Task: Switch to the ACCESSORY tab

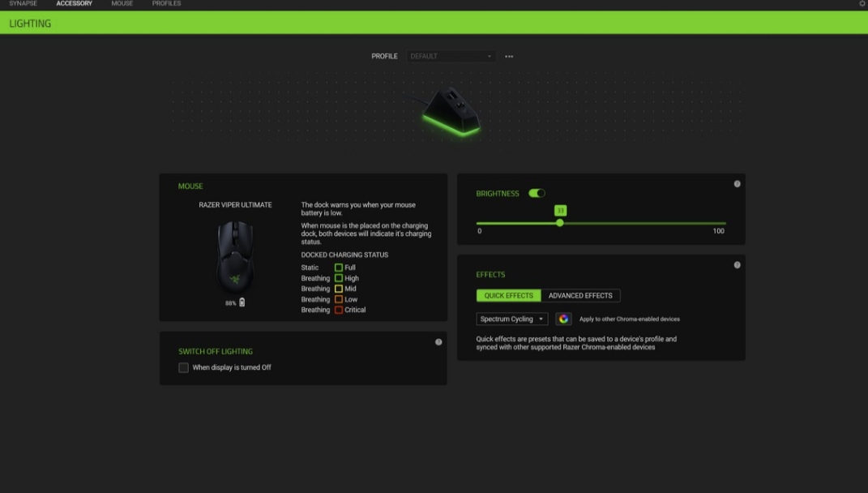Action: pyautogui.click(x=75, y=3)
